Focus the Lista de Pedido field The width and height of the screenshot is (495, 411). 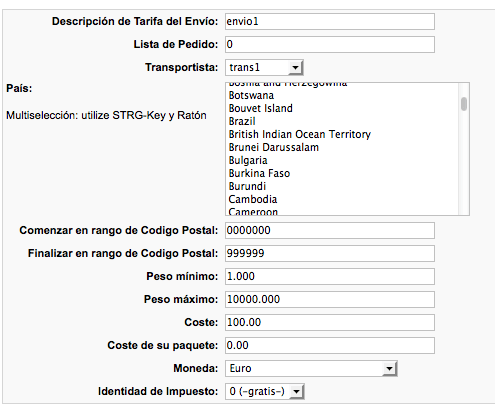coord(330,45)
